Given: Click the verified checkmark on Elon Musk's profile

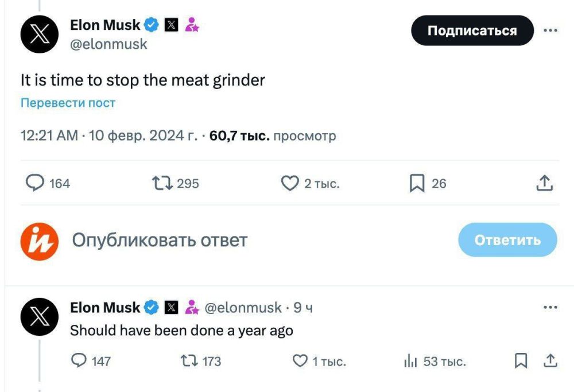Looking at the screenshot, I should [x=150, y=24].
